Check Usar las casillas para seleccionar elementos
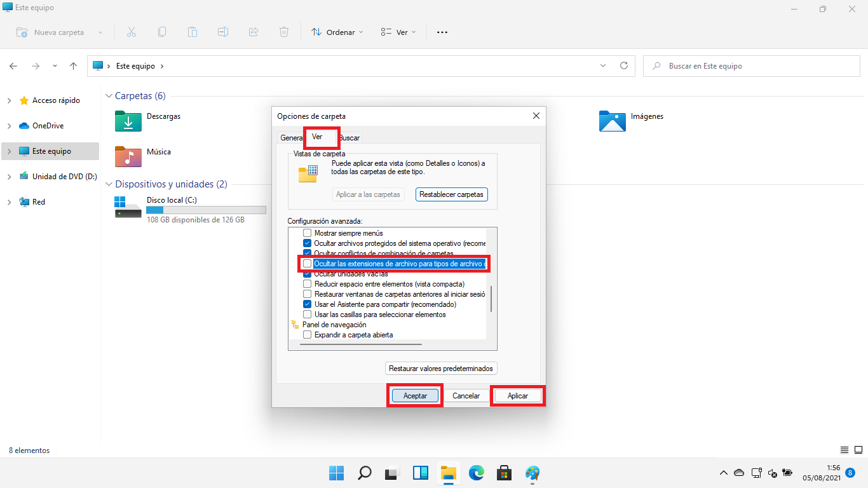This screenshot has height=488, width=868. click(x=308, y=315)
